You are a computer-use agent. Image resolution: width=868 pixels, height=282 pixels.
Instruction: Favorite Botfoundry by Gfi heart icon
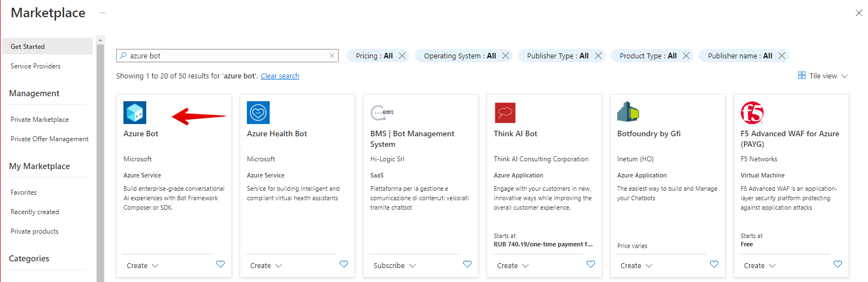714,264
